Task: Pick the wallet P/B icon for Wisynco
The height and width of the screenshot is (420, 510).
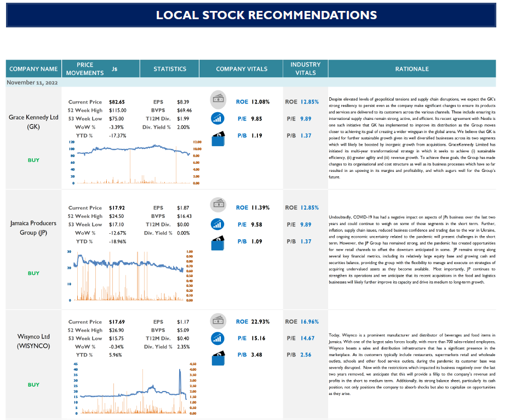Action: [218, 358]
